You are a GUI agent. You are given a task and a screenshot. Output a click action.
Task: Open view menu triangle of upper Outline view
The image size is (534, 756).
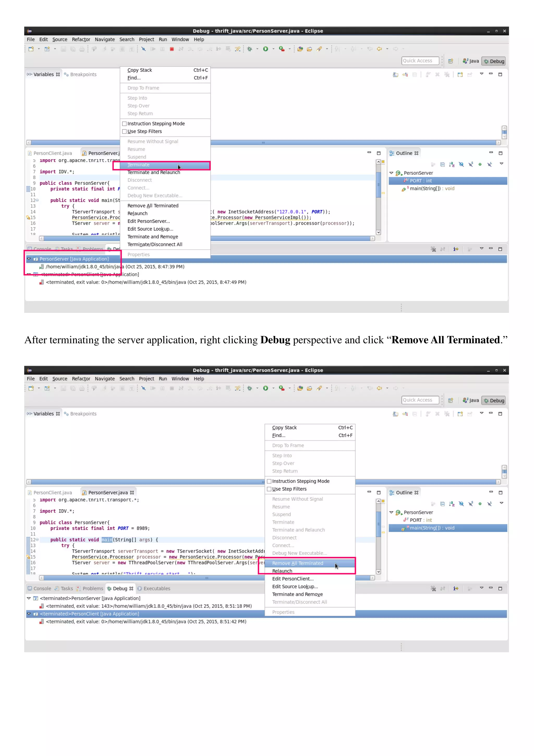[x=501, y=164]
